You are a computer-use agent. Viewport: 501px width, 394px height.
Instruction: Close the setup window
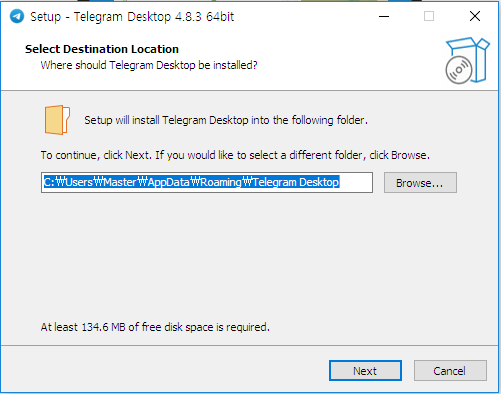475,16
